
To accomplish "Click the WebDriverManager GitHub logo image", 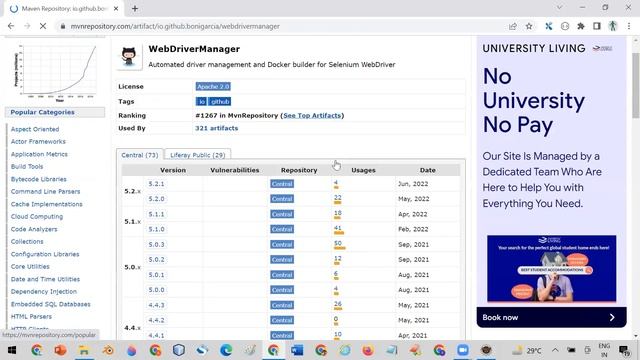I will tap(129, 56).
